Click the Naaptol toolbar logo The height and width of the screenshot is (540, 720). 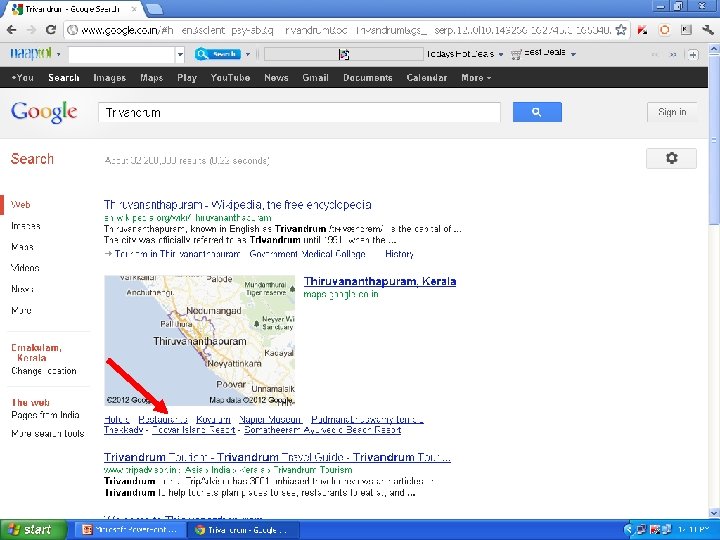(x=31, y=54)
